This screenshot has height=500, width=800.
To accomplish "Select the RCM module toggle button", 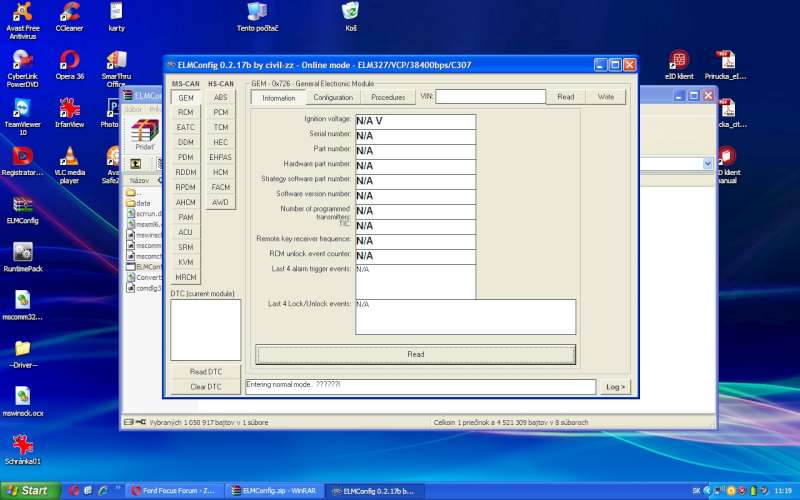I will (186, 113).
